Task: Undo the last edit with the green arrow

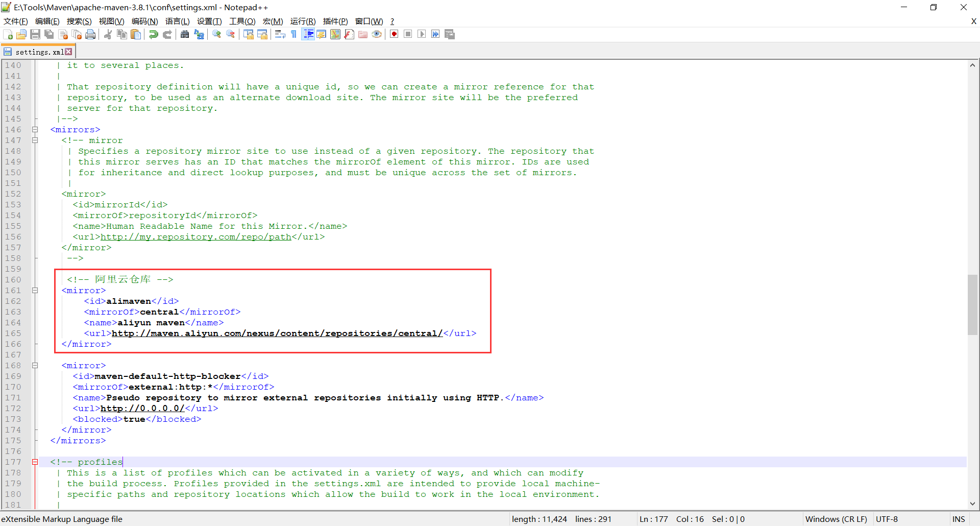Action: point(153,34)
